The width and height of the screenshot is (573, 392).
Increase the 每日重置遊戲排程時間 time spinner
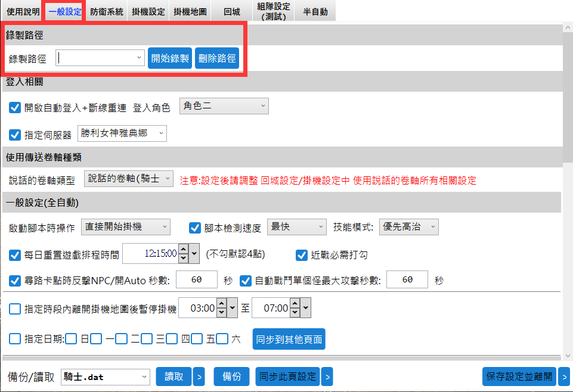pyautogui.click(x=184, y=251)
